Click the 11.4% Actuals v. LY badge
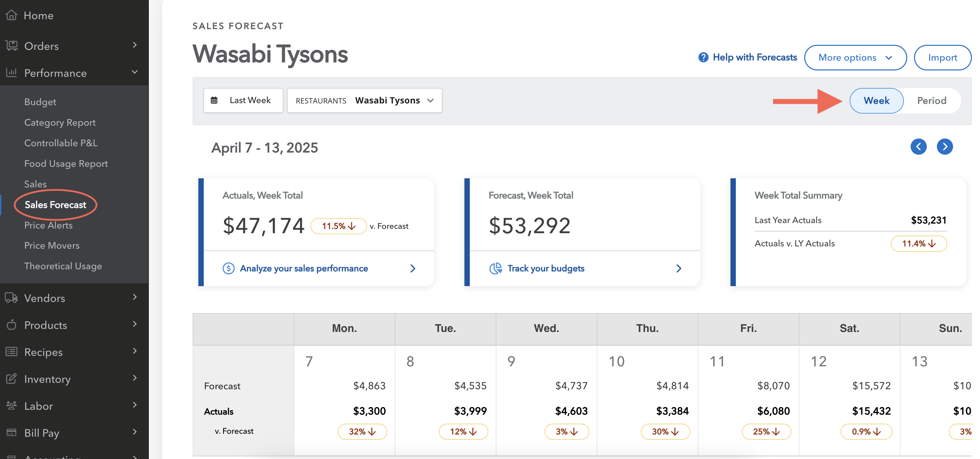The image size is (980, 459). tap(919, 244)
